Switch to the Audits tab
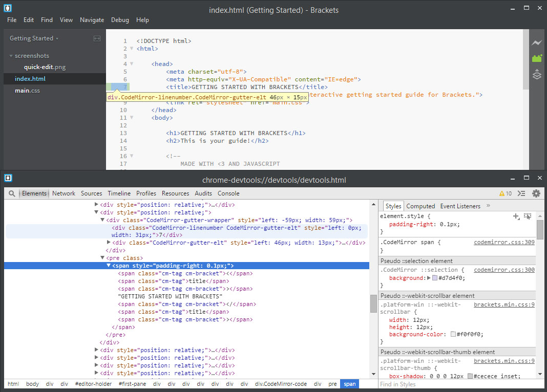547x392 pixels. (203, 193)
